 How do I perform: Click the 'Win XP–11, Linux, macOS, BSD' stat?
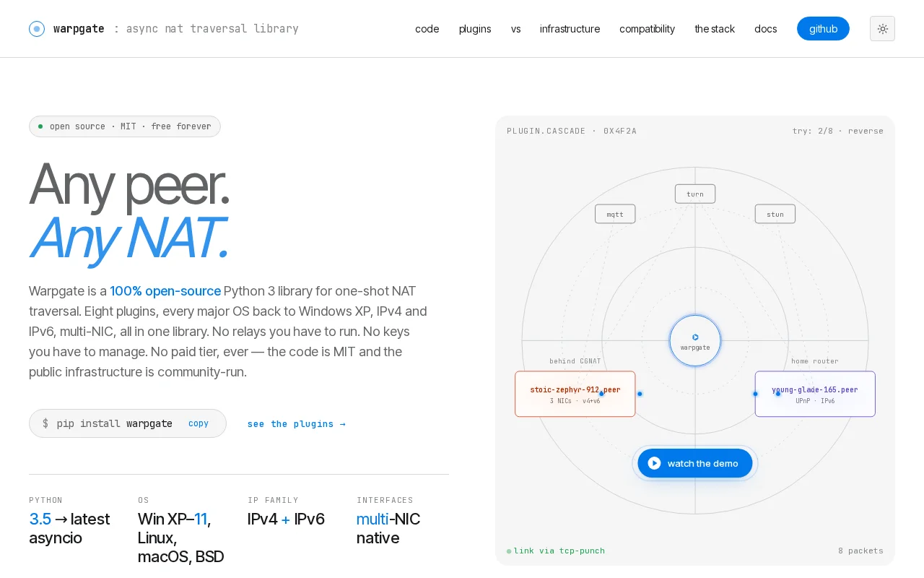click(x=181, y=538)
